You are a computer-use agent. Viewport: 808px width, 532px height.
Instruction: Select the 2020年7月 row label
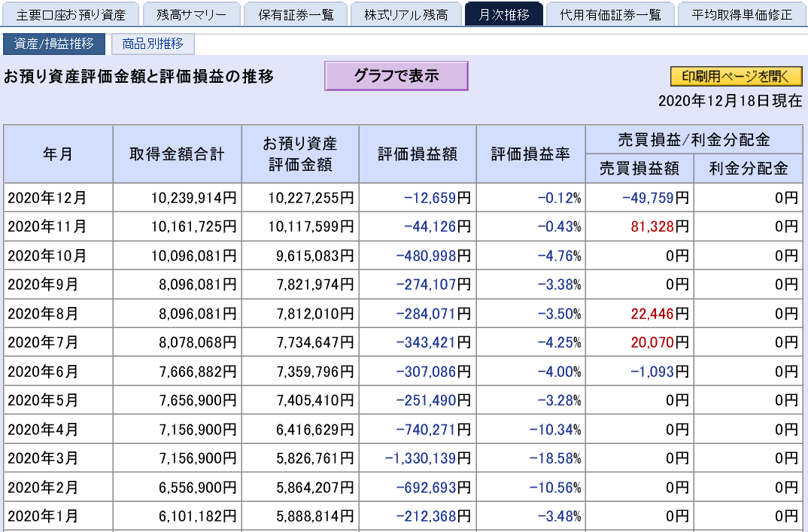(58, 342)
